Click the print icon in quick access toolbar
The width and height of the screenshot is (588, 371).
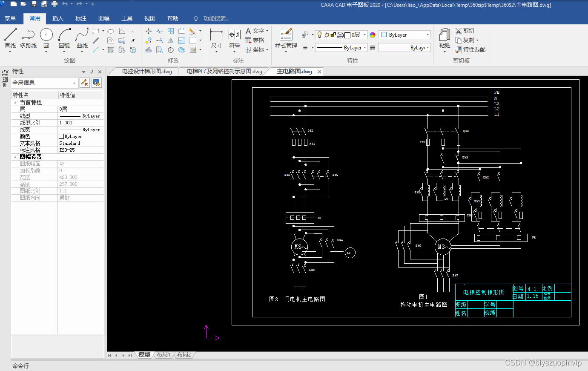point(54,4)
